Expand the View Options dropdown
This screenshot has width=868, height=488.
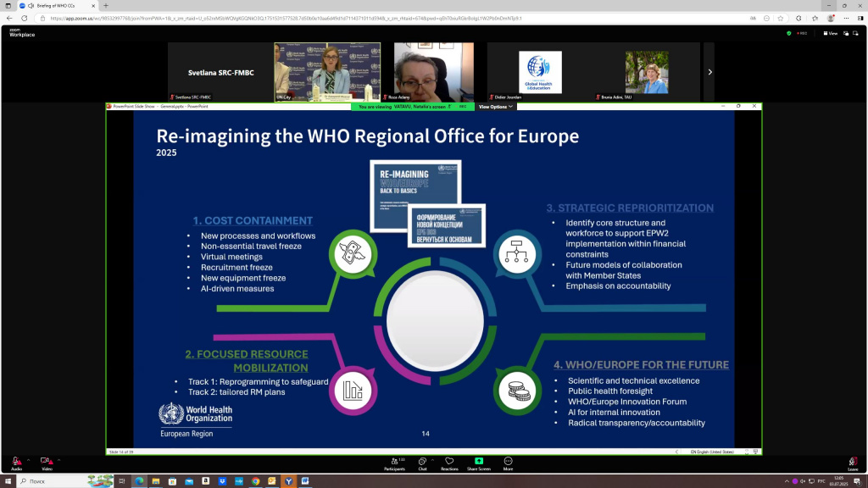pos(496,107)
